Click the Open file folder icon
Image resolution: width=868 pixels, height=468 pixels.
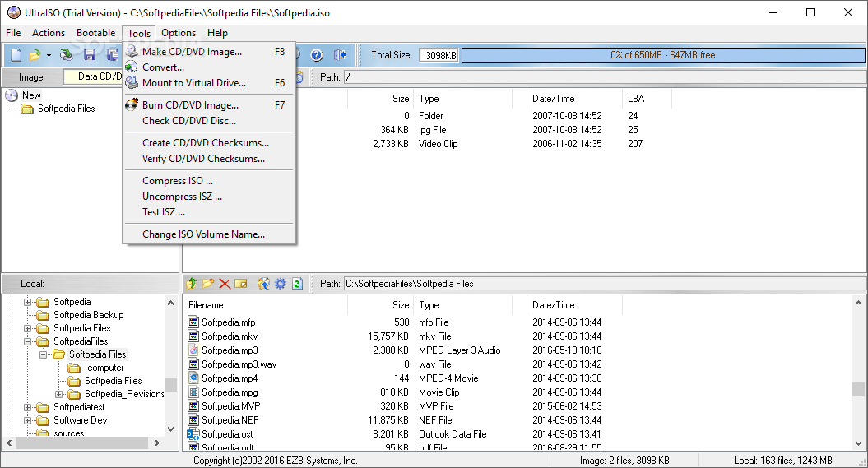35,55
